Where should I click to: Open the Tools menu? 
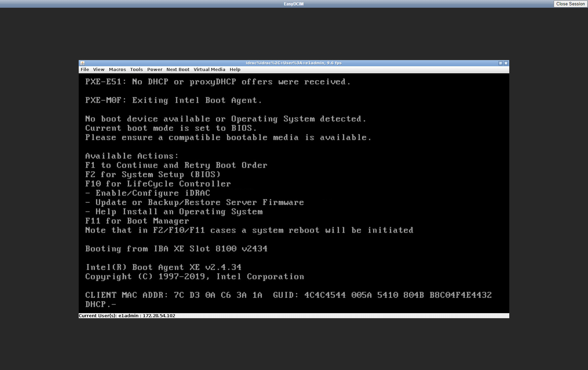(136, 70)
